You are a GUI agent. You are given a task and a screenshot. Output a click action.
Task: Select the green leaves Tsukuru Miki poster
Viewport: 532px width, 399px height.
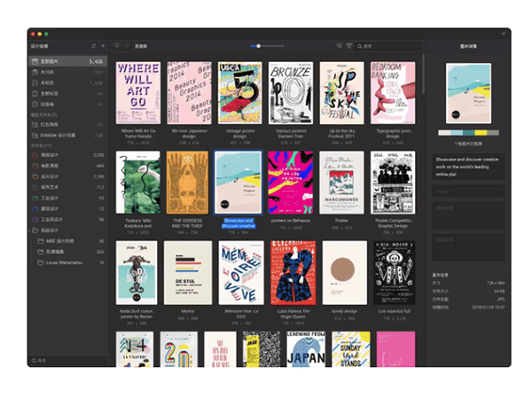[x=138, y=183]
